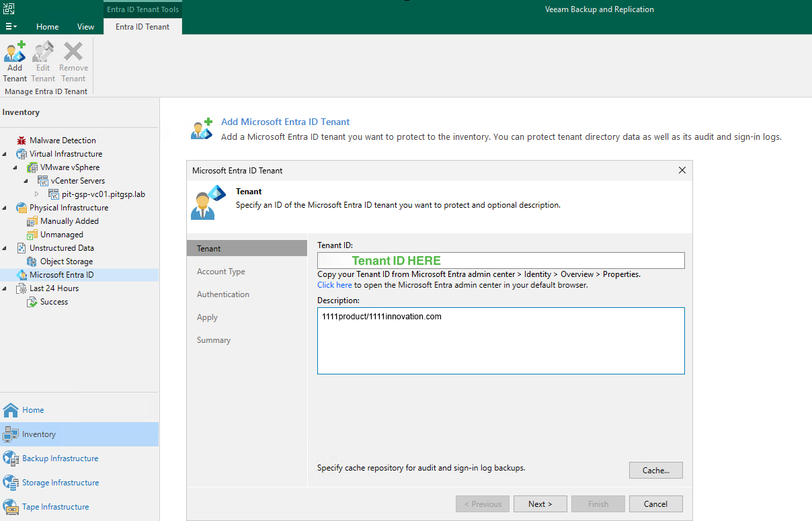Click the Cancel button in wizard

click(656, 504)
